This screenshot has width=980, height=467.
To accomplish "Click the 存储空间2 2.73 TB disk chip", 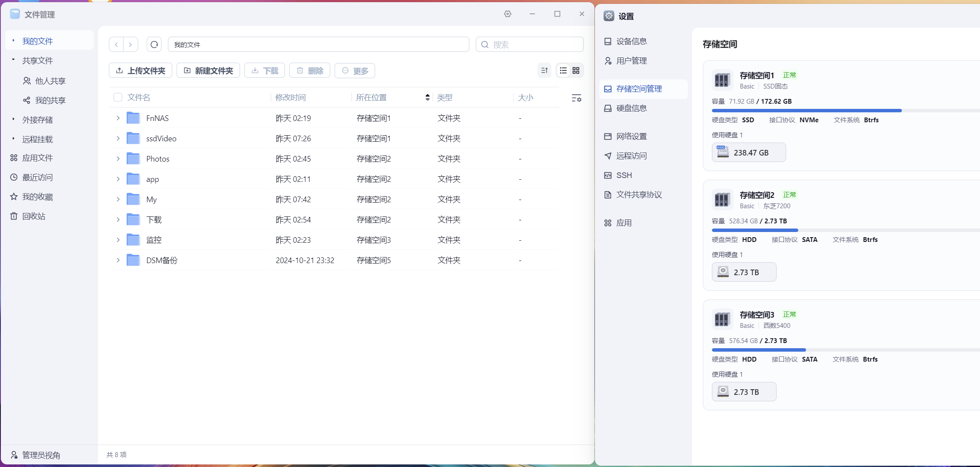I will 744,272.
